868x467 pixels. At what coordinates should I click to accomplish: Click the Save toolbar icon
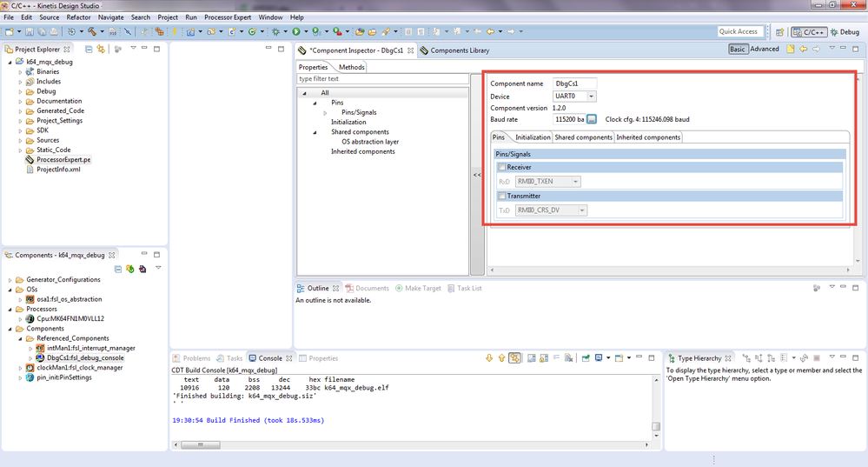click(x=30, y=31)
